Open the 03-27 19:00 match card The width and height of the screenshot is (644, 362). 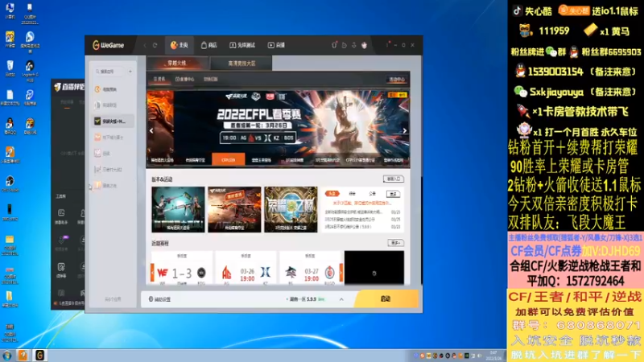coord(310,268)
